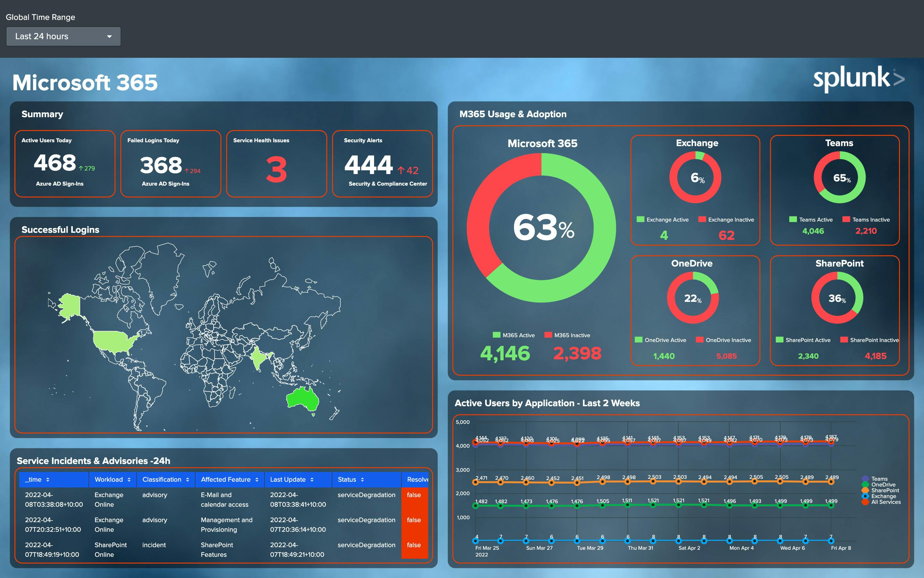Click the red upward-trend arrow next to 294
This screenshot has width=924, height=578.
[x=187, y=171]
